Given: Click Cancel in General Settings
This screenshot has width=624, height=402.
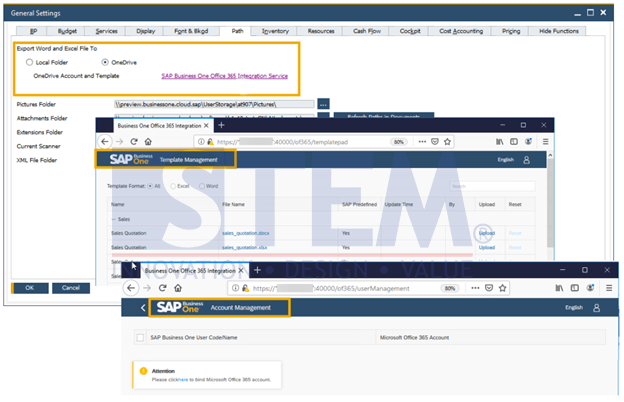Looking at the screenshot, I should [71, 288].
